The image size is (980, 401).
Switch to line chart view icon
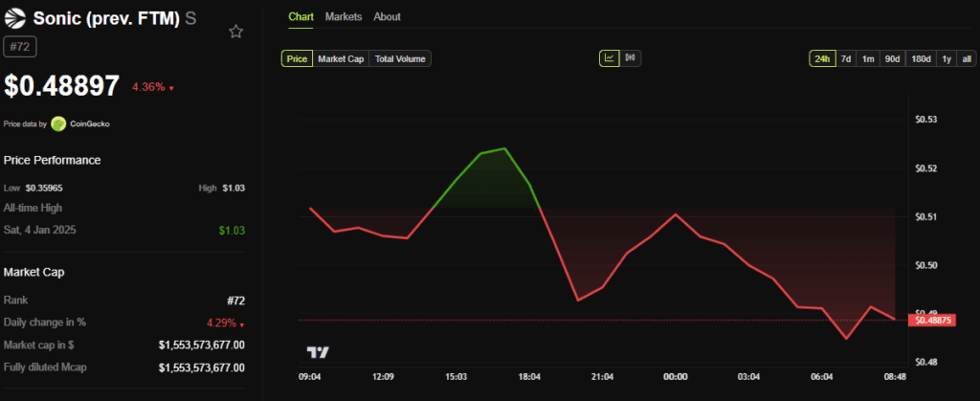coord(609,58)
